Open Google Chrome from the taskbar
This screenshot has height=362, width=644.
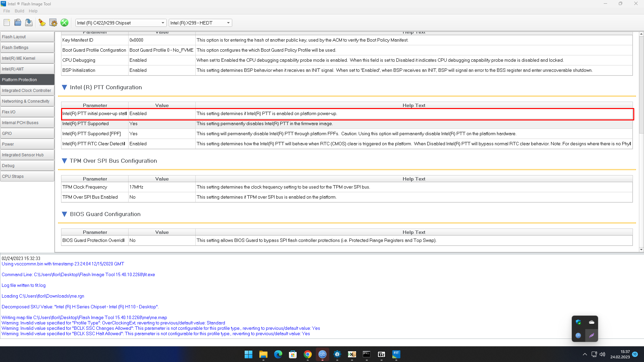(307, 354)
